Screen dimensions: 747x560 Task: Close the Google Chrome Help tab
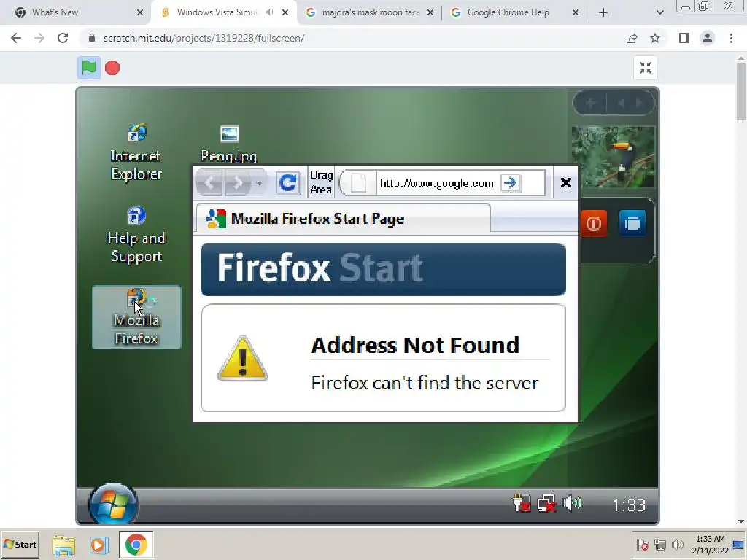pos(576,12)
